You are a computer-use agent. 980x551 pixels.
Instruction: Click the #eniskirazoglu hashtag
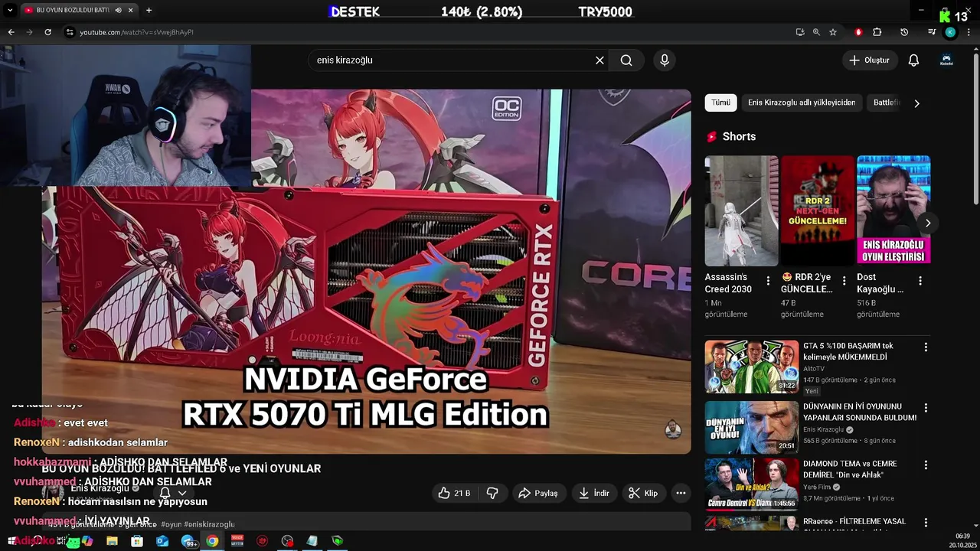[209, 524]
